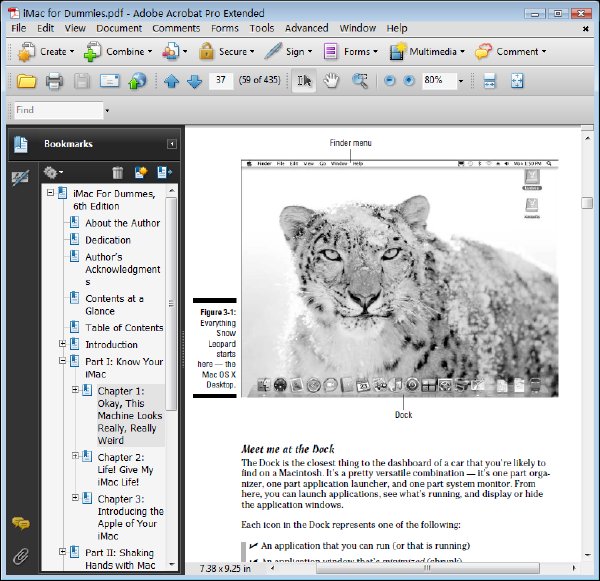
Task: Open Author's Acknowledgments bookmark
Action: (x=123, y=269)
